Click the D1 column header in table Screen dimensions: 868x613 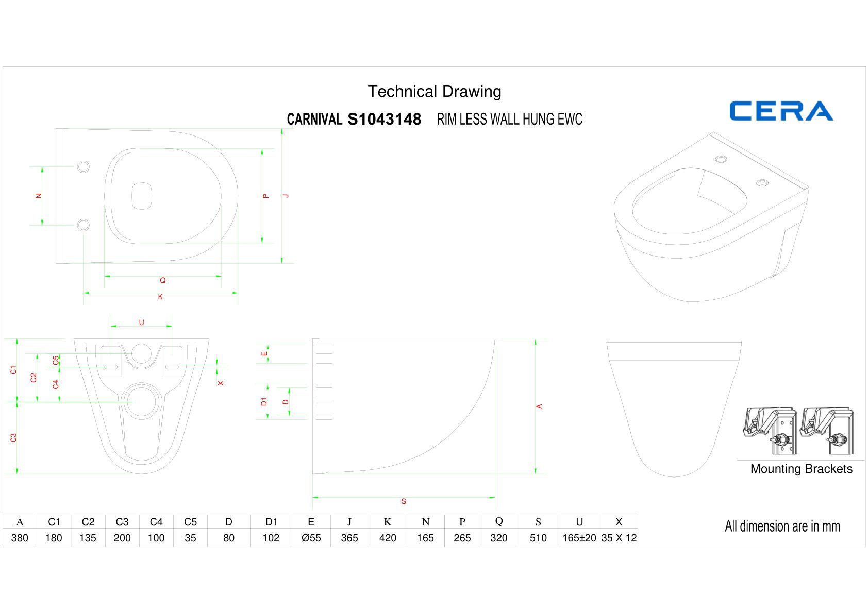click(271, 522)
